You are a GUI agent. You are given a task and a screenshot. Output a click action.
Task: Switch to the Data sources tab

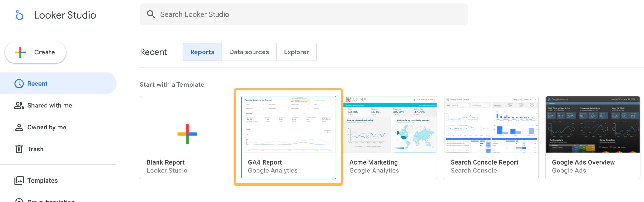coord(249,52)
